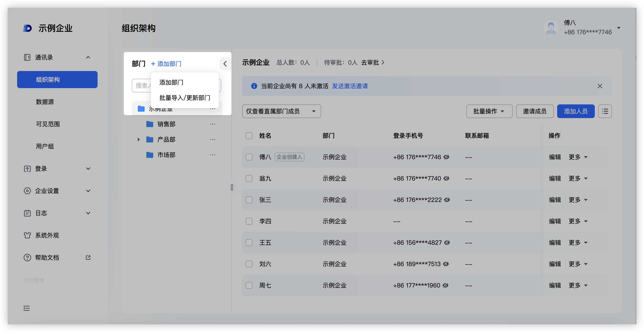Click the collapse sidebar icon at the bottom left
The height and width of the screenshot is (332, 644).
pyautogui.click(x=27, y=308)
